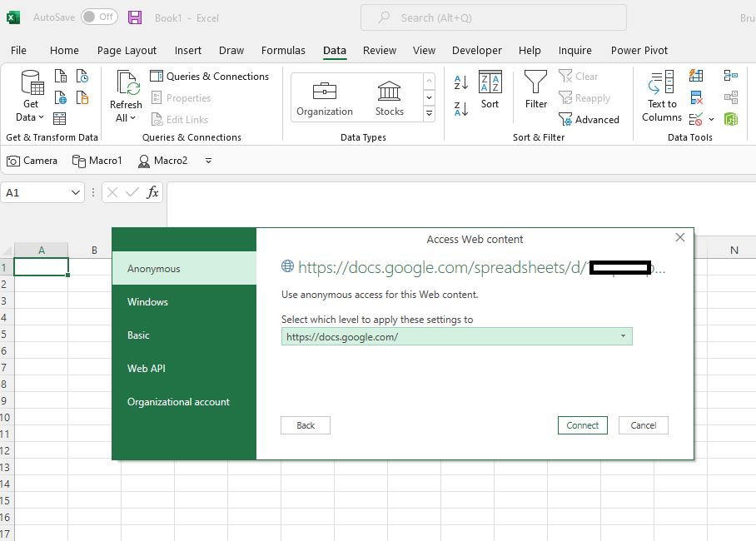Click the Consolidate icon
The height and width of the screenshot is (541, 756).
(731, 76)
